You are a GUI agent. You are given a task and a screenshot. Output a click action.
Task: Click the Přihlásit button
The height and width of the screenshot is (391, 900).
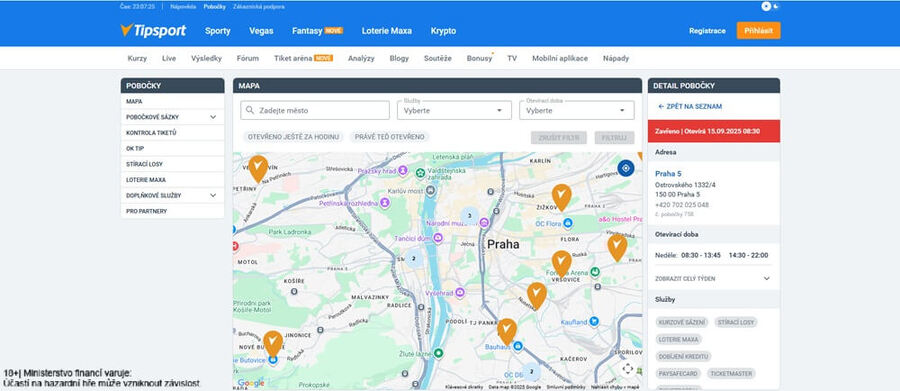point(758,30)
